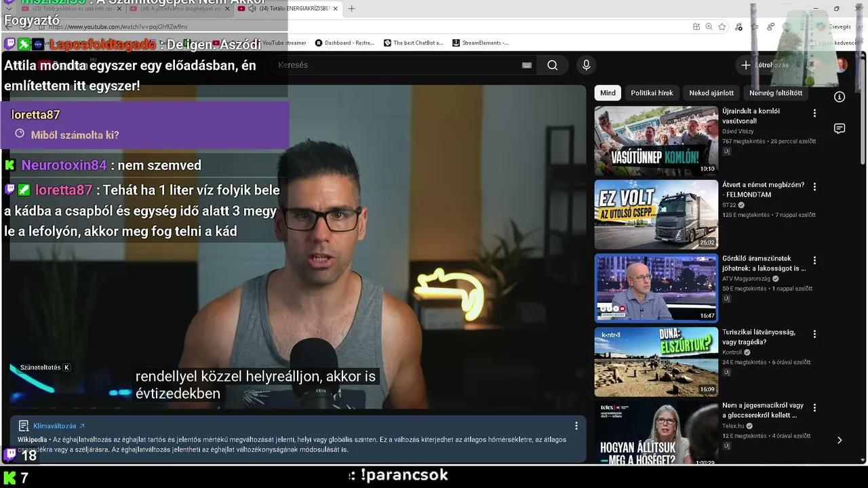Click the info circle icon in right rail
Viewport: 868px width, 488px height.
840,97
